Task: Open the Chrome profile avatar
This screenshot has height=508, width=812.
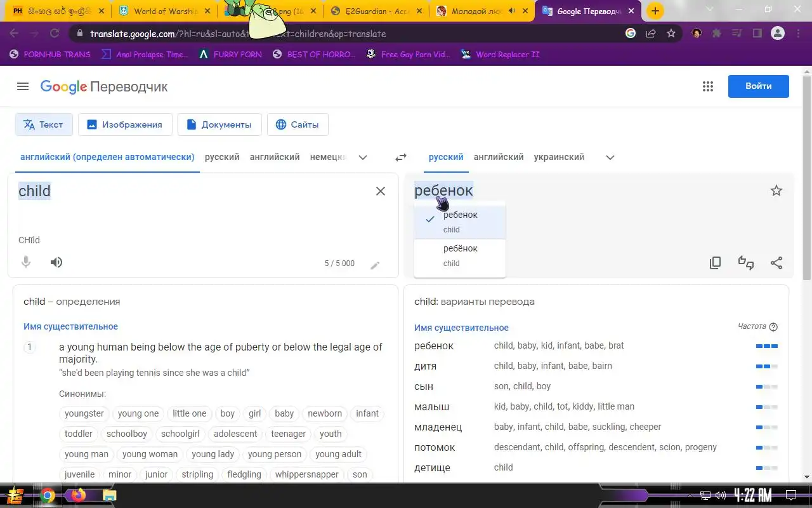Action: coord(778,34)
